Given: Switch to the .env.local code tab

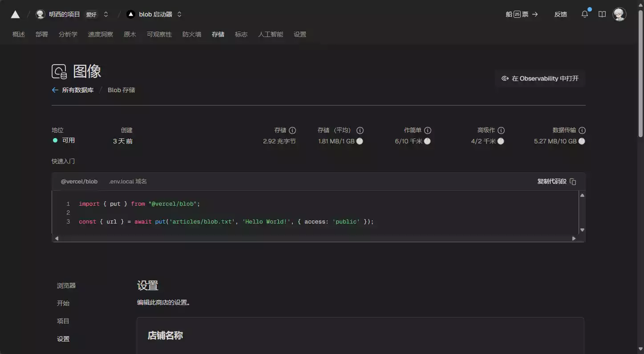Looking at the screenshot, I should 128,182.
